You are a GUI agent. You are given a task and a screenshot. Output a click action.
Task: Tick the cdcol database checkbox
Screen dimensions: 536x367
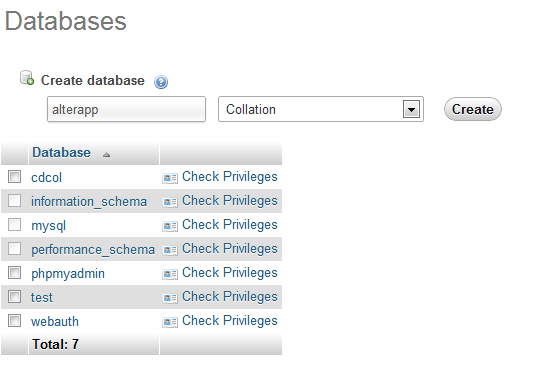click(14, 177)
